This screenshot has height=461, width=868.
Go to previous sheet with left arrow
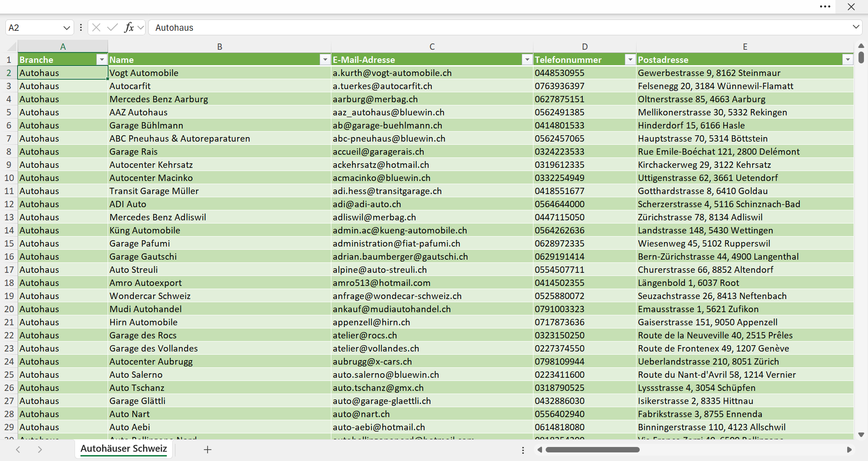(x=18, y=450)
